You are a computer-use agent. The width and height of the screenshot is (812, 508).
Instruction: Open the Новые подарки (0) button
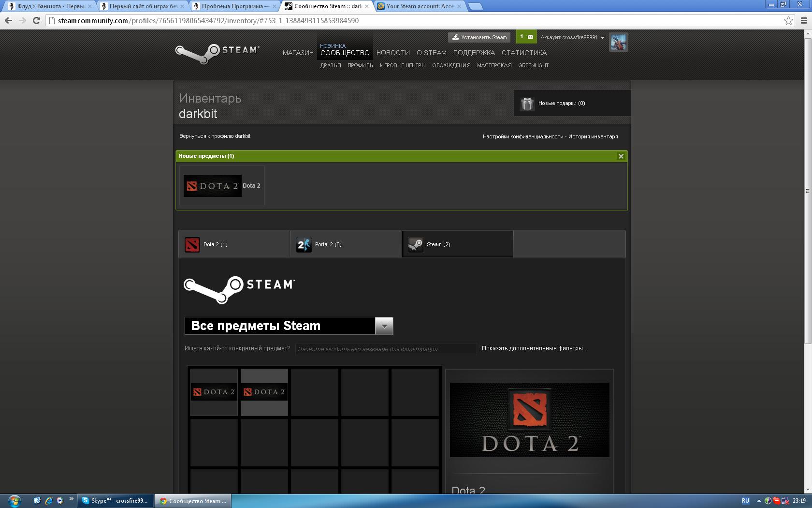(x=572, y=103)
